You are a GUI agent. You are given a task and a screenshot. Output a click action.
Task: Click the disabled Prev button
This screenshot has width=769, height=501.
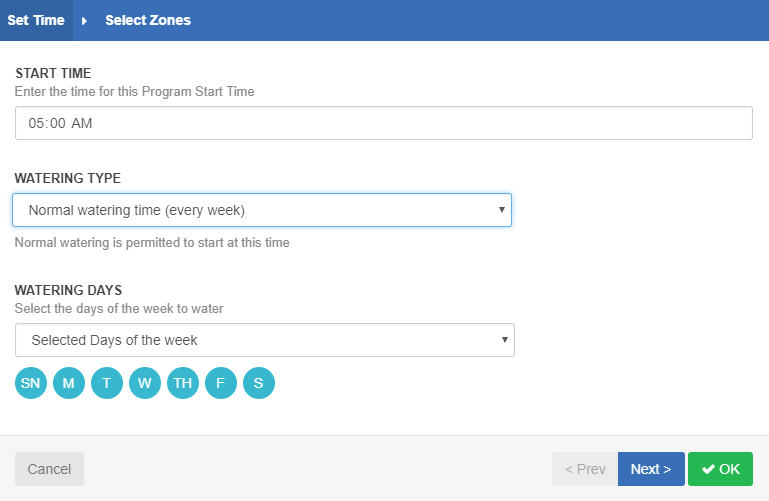point(585,469)
